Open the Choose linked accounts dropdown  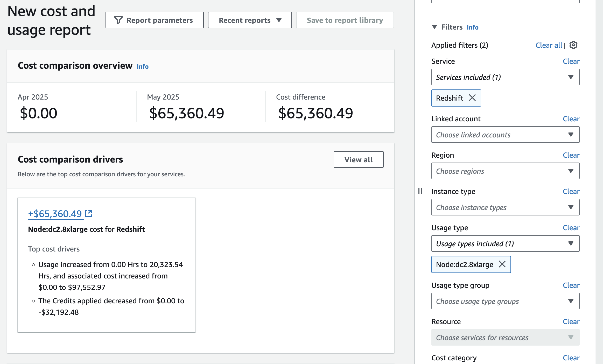click(505, 135)
